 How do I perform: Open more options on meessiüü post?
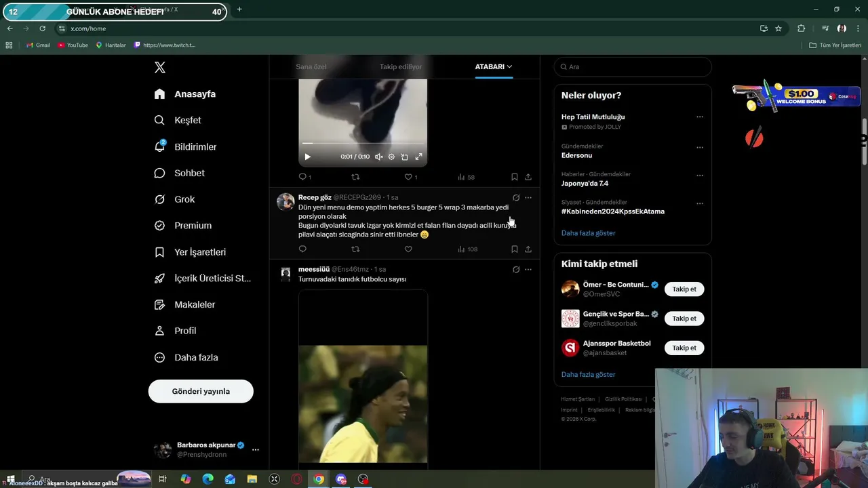click(528, 270)
